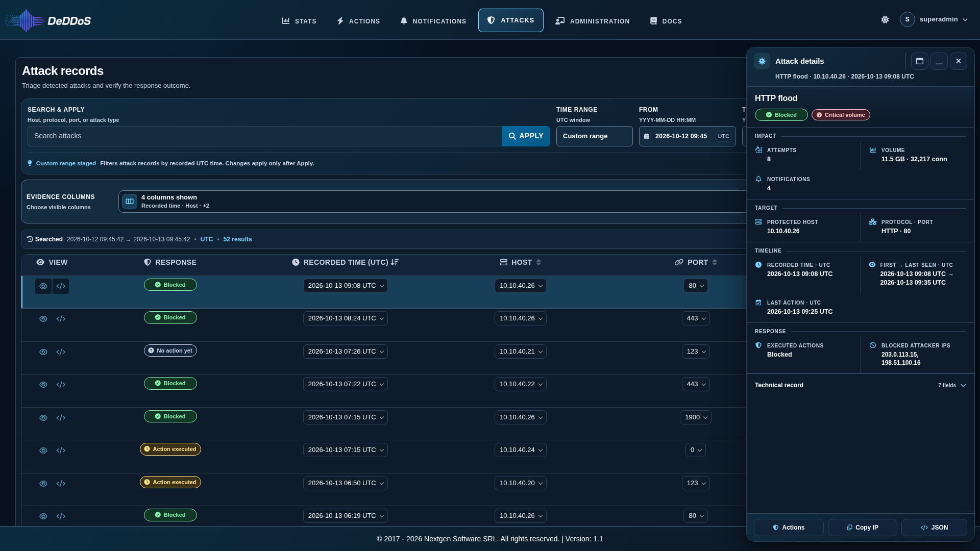Viewport: 980px width, 551px height.
Task: Click the theme settings gear icon
Action: [885, 19]
